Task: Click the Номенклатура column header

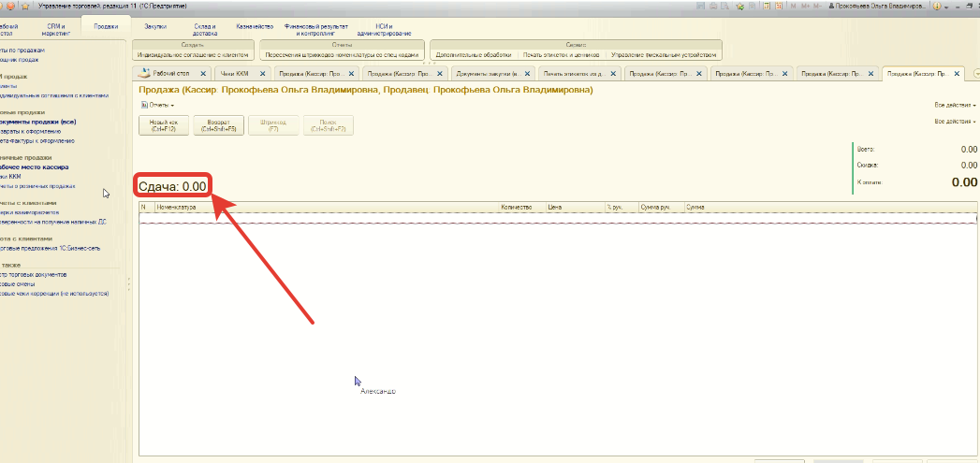Action: 176,206
